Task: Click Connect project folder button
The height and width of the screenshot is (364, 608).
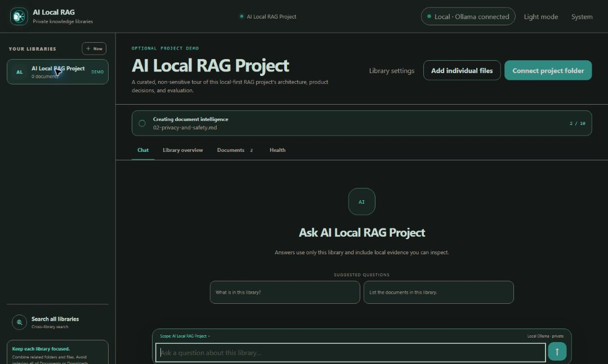Action: [548, 70]
